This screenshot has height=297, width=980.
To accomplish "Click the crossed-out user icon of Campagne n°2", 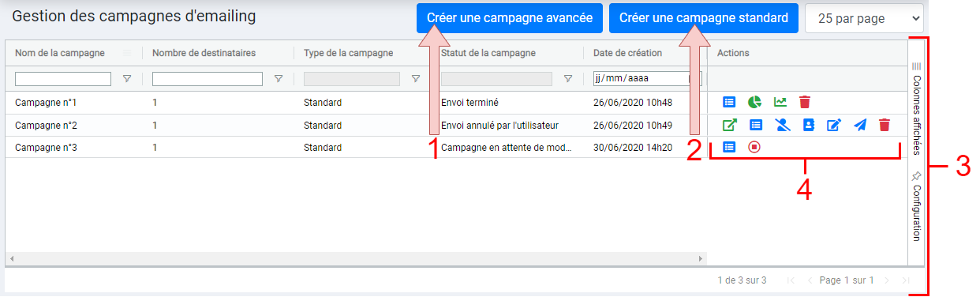I will click(x=782, y=125).
